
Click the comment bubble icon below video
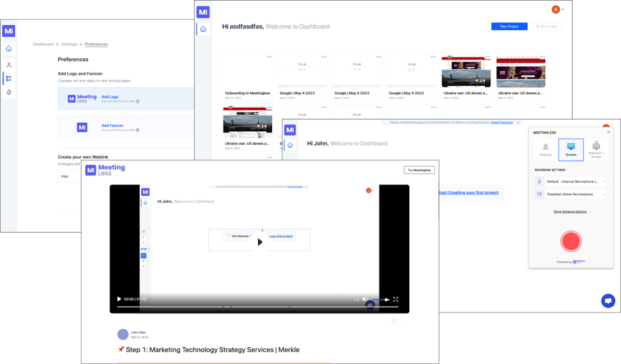(394, 321)
